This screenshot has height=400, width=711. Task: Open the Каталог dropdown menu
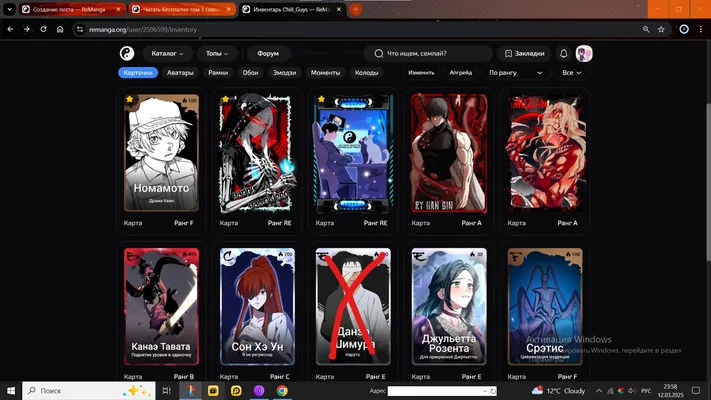click(167, 54)
